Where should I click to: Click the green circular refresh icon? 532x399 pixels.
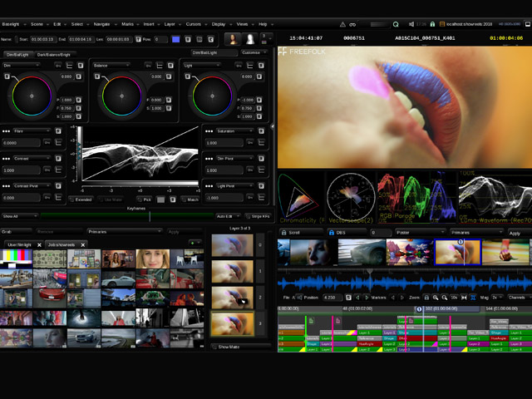[x=396, y=24]
